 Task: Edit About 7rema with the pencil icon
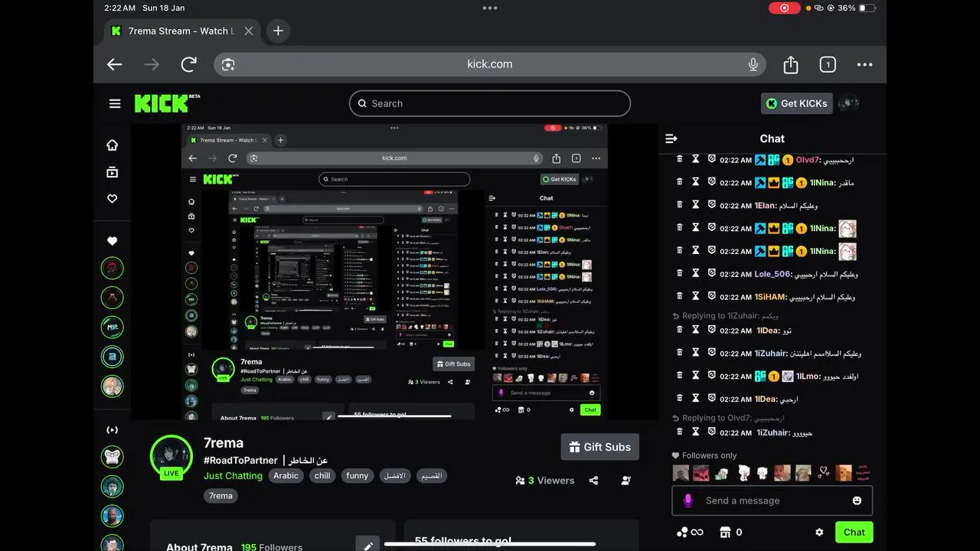368,546
